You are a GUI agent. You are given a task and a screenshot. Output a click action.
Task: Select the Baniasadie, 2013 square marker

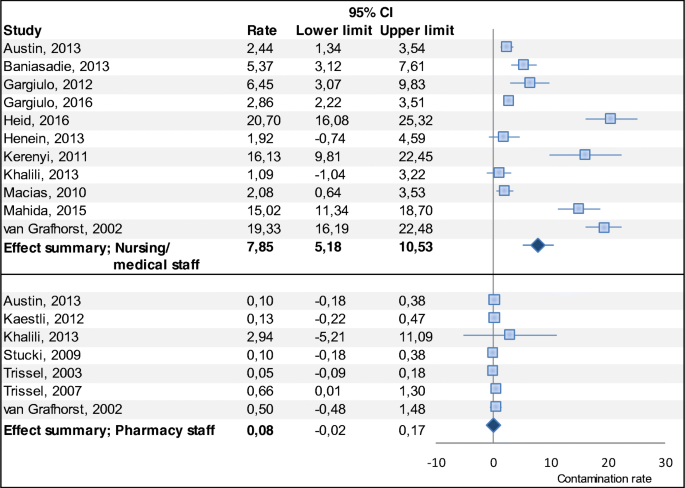click(523, 65)
